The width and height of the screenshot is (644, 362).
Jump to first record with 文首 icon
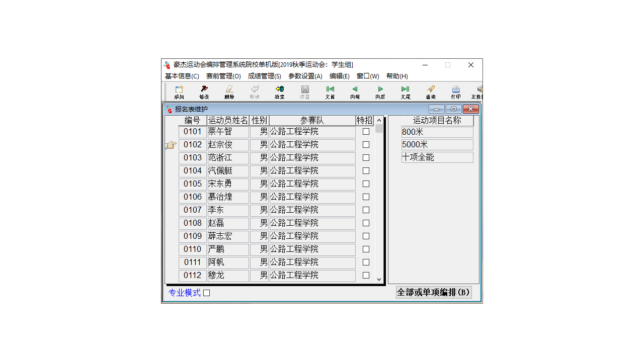pyautogui.click(x=330, y=92)
